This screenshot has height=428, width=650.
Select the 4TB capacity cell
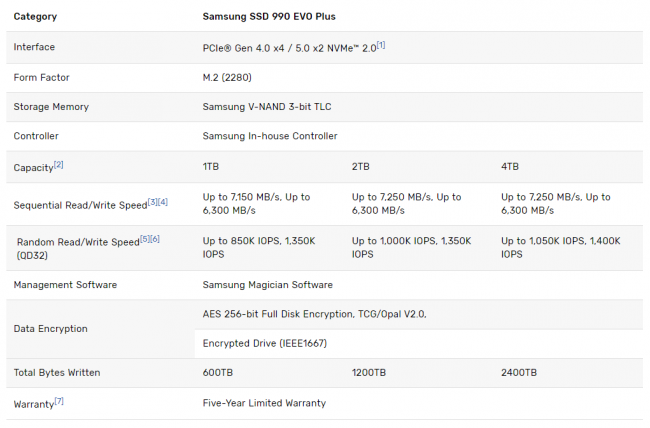tap(511, 166)
